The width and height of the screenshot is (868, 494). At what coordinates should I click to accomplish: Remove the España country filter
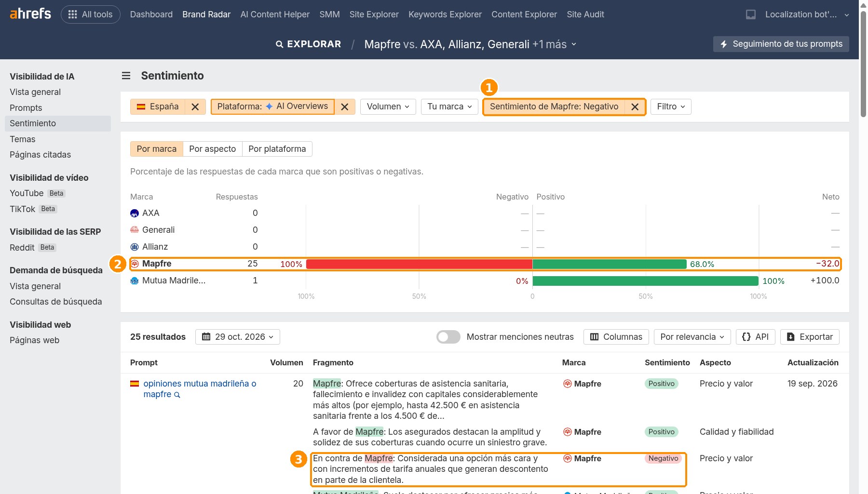point(195,107)
